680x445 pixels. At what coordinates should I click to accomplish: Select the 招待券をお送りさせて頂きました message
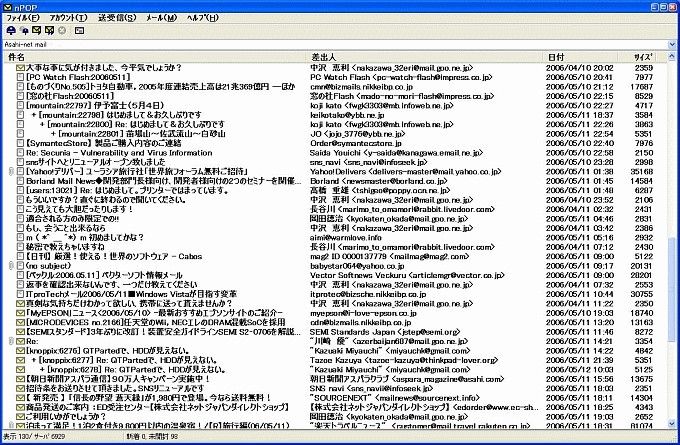114,388
